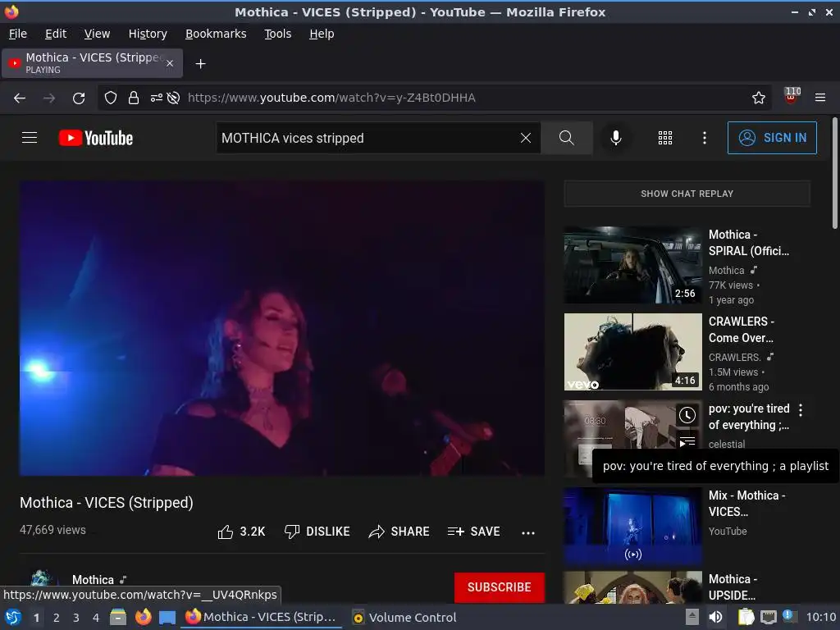Bookmark this page with star

click(x=758, y=98)
